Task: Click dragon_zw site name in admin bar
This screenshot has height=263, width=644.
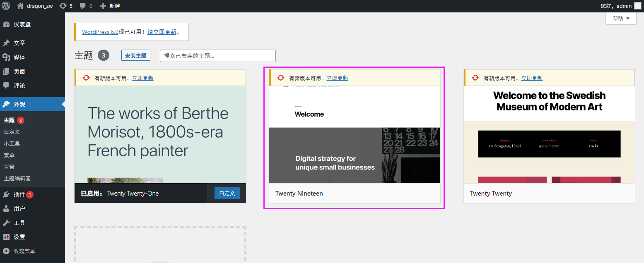Action: [x=40, y=6]
